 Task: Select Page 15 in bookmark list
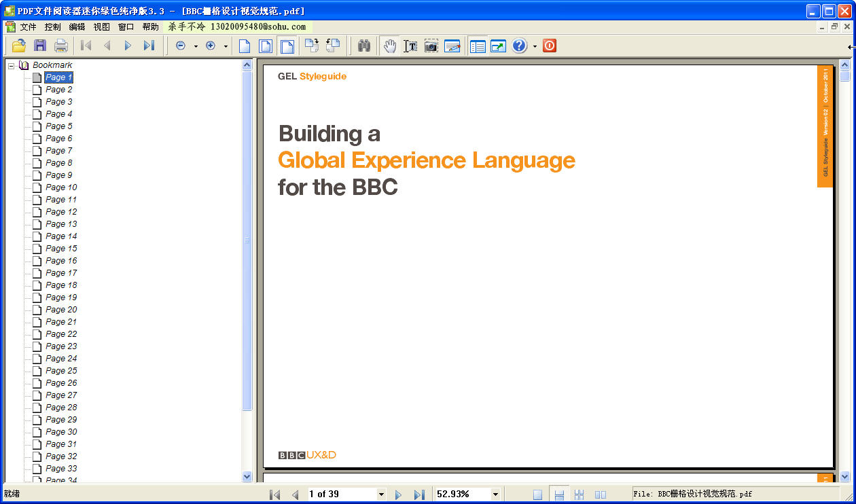point(61,249)
